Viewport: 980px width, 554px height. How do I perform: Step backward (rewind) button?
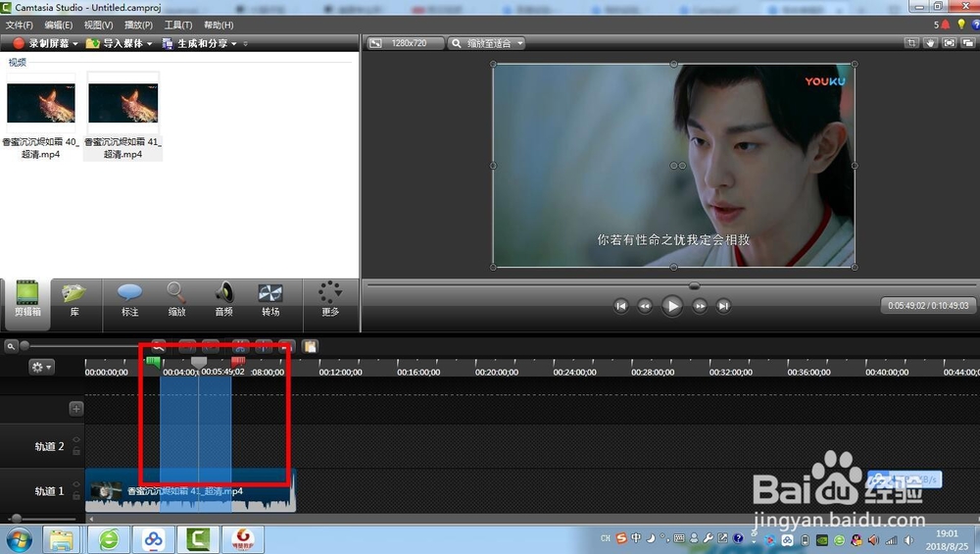click(645, 306)
